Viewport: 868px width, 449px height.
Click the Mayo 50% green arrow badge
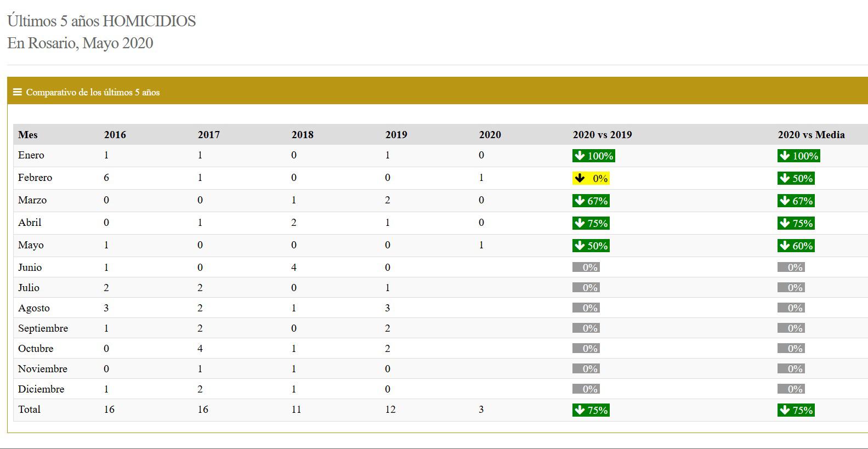[591, 246]
